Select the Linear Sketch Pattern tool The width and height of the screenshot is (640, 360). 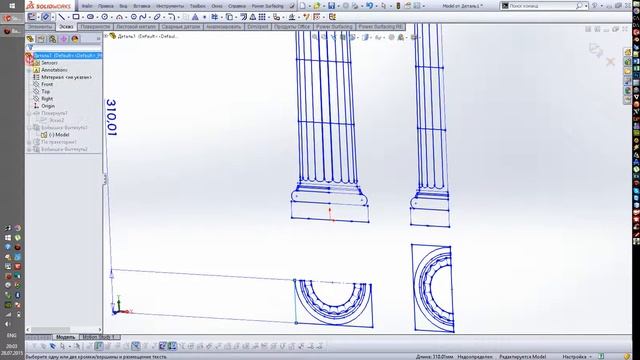tap(262, 17)
